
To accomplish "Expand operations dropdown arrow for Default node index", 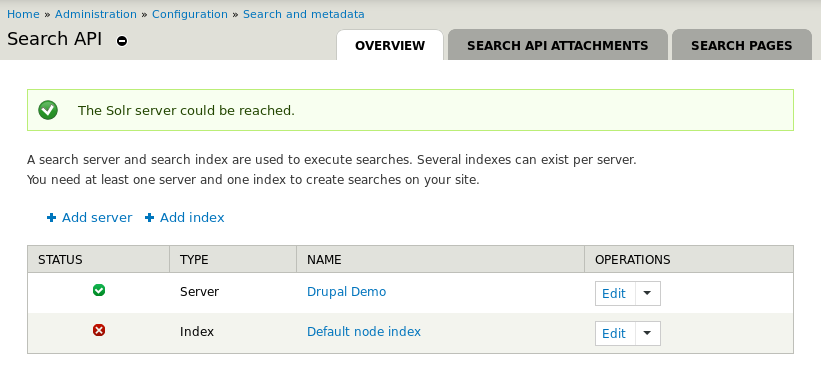I will click(648, 333).
